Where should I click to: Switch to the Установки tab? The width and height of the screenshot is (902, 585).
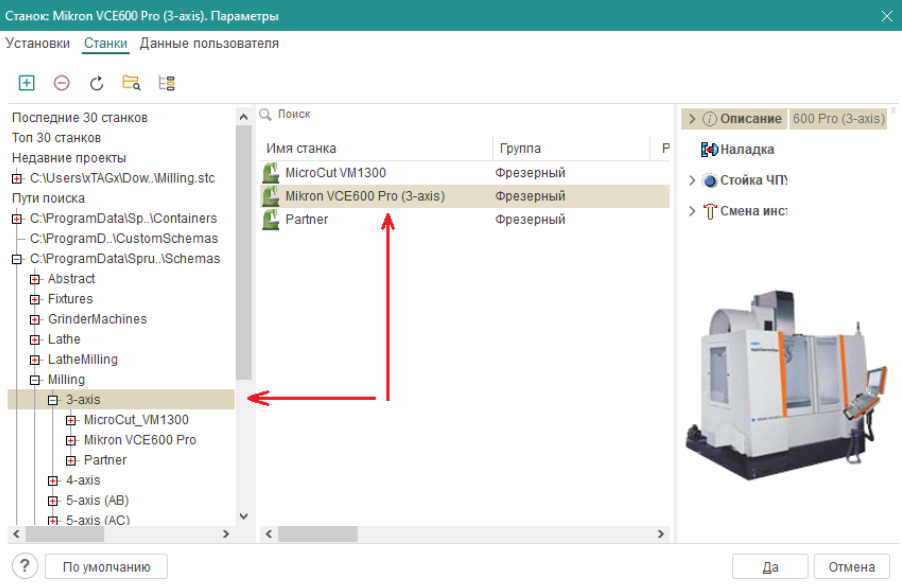[38, 44]
